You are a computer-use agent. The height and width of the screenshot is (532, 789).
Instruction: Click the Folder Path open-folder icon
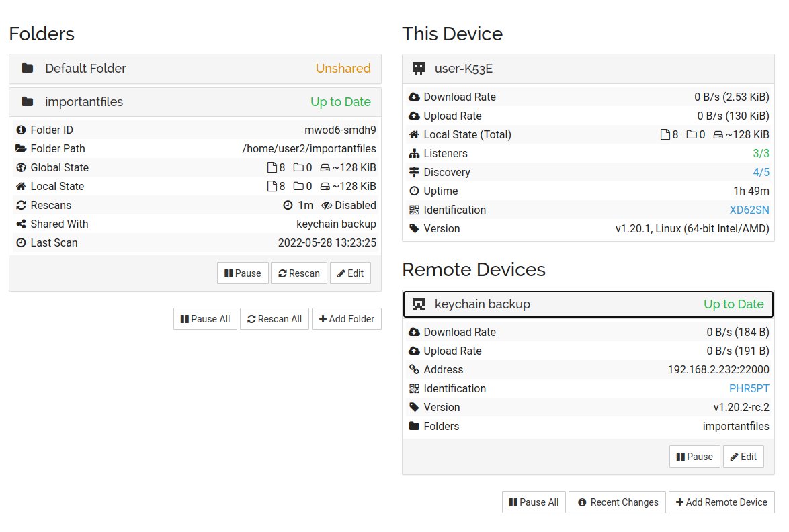tap(21, 148)
